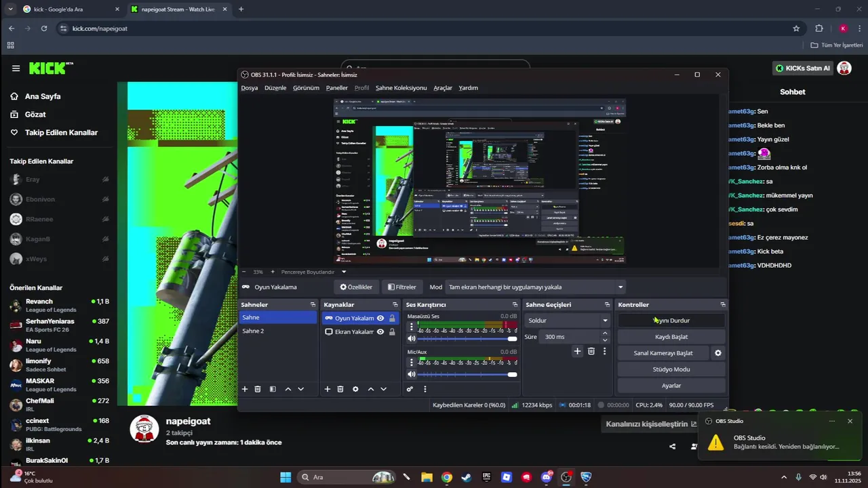The width and height of the screenshot is (868, 488).
Task: Switch to kick - Google'da Ara tab
Action: coord(71,9)
